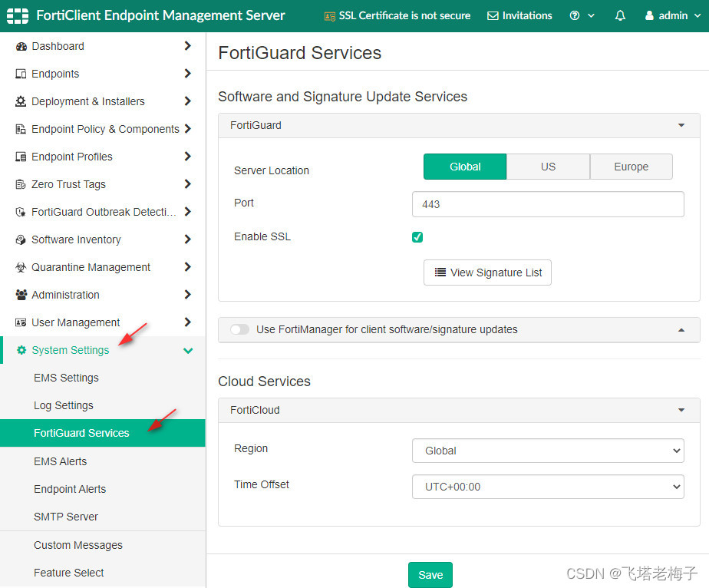709x588 pixels.
Task: Click list icon in View Signature List
Action: (440, 273)
